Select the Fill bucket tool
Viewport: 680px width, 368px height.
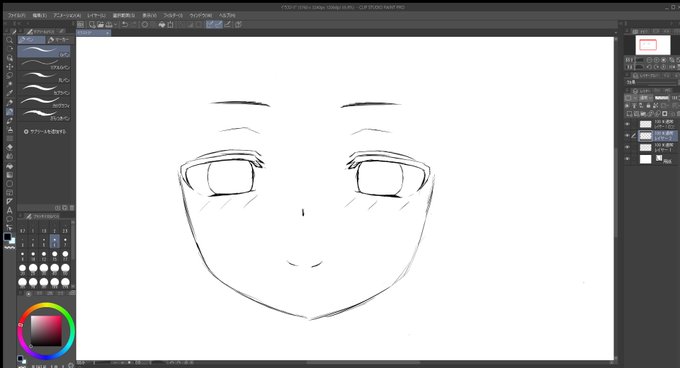pyautogui.click(x=10, y=166)
